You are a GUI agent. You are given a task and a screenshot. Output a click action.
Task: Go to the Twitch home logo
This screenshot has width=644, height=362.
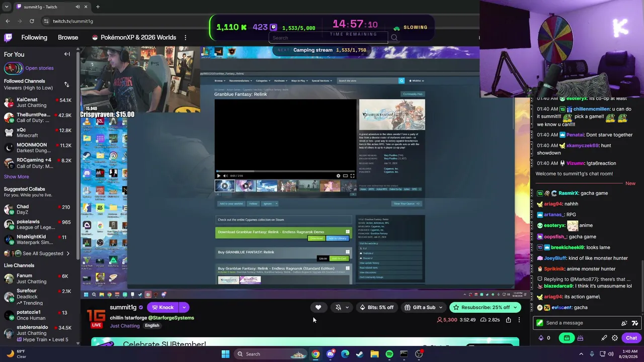coord(8,37)
